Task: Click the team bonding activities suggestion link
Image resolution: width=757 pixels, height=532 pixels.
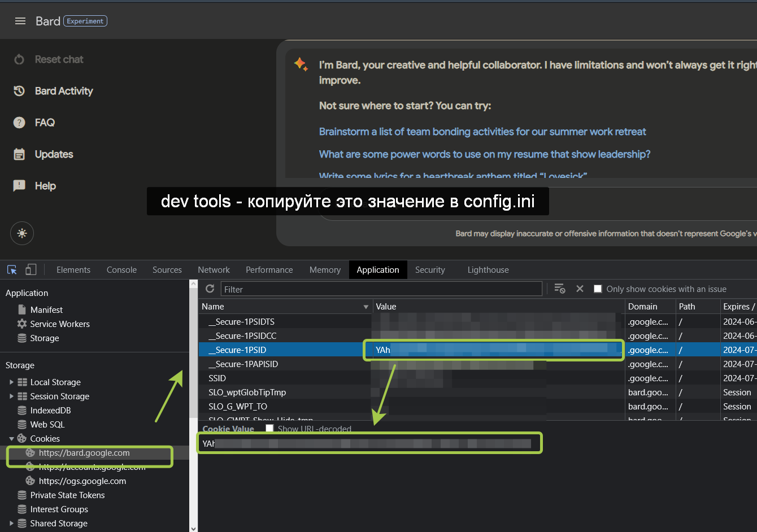Action: click(482, 131)
